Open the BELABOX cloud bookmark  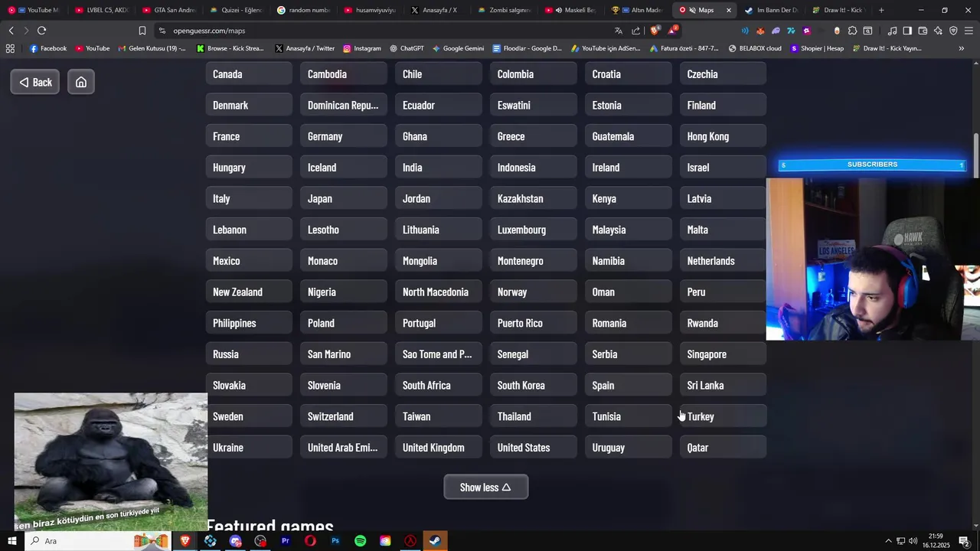pyautogui.click(x=755, y=48)
